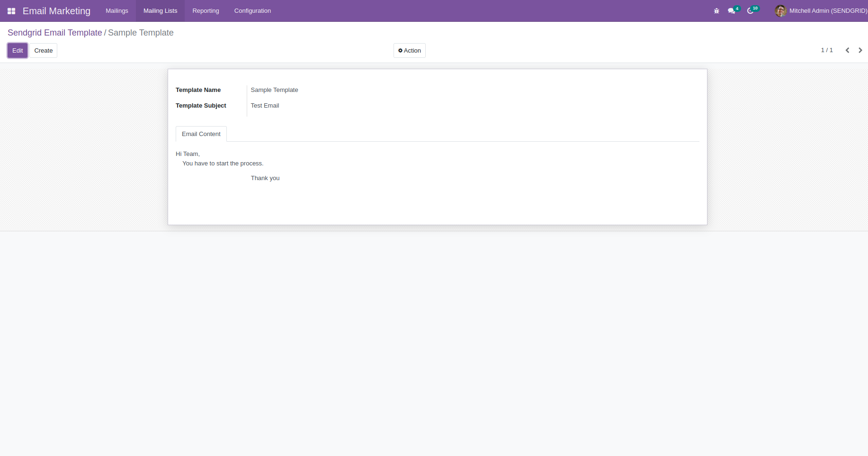Go back to Sendgrid Email Template breadcrumb
Image resolution: width=868 pixels, height=456 pixels.
55,33
